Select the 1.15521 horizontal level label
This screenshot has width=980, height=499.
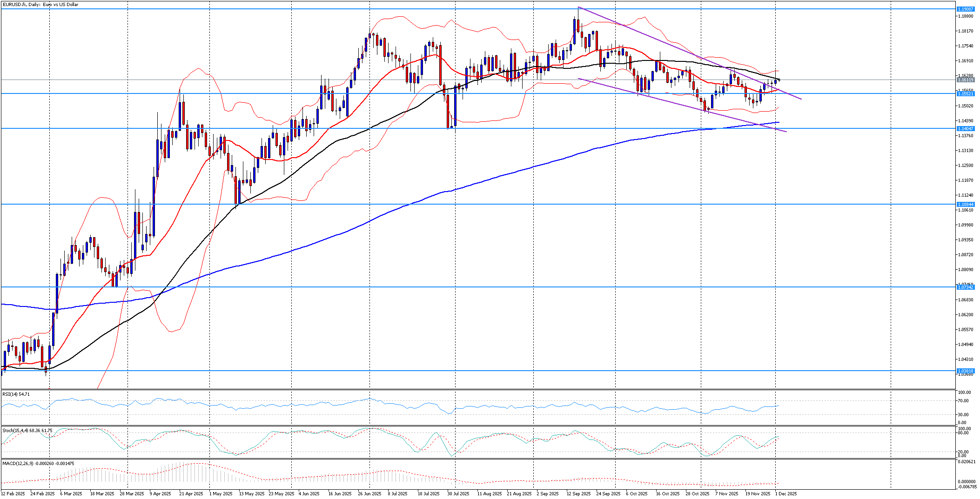pyautogui.click(x=965, y=94)
